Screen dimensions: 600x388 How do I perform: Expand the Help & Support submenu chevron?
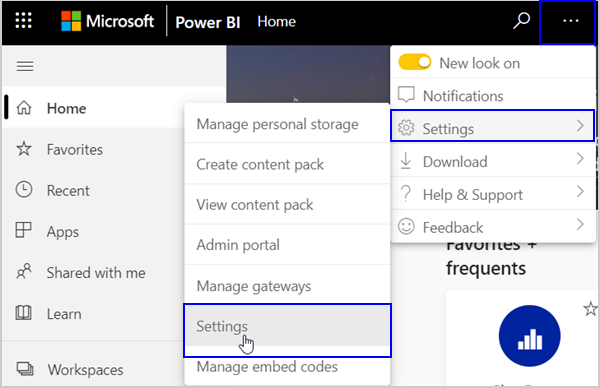[x=580, y=191]
